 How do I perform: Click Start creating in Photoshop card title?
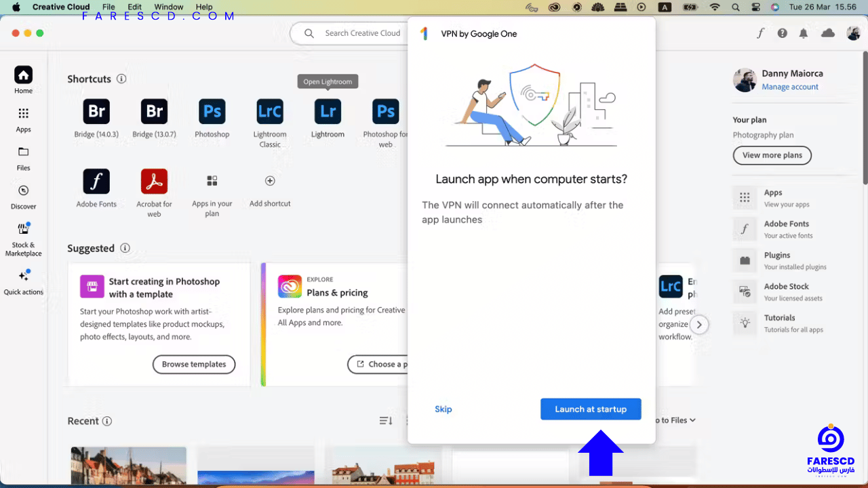[164, 287]
